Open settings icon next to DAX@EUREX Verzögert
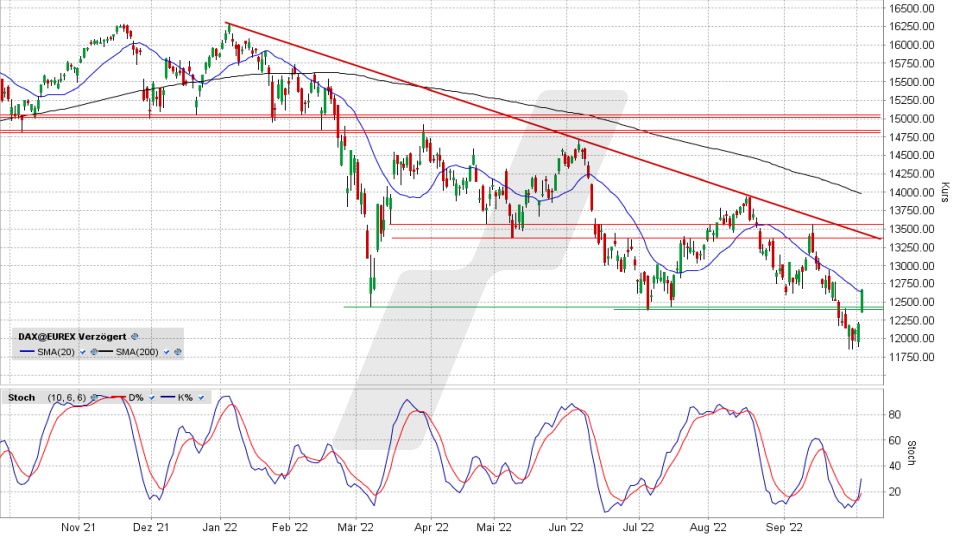The height and width of the screenshot is (540, 960). tap(135, 337)
